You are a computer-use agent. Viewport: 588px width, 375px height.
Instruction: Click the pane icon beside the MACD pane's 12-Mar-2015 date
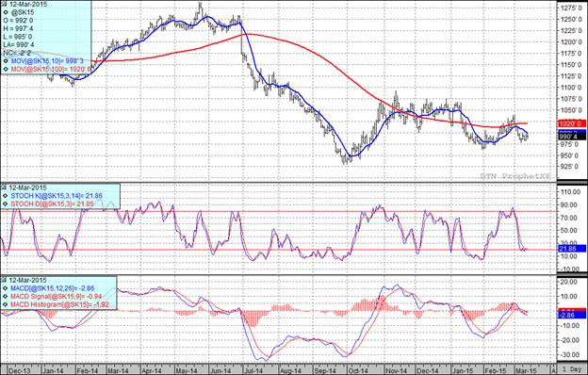pos(4,280)
